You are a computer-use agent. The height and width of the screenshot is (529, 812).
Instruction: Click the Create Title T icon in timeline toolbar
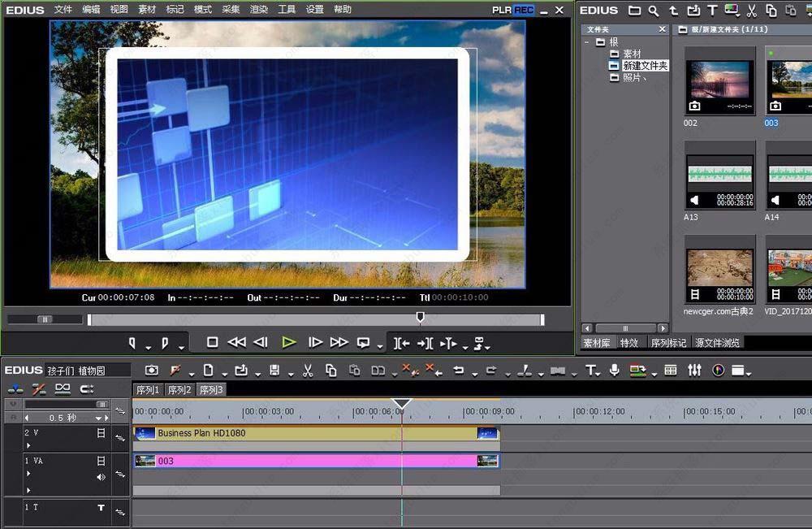590,370
